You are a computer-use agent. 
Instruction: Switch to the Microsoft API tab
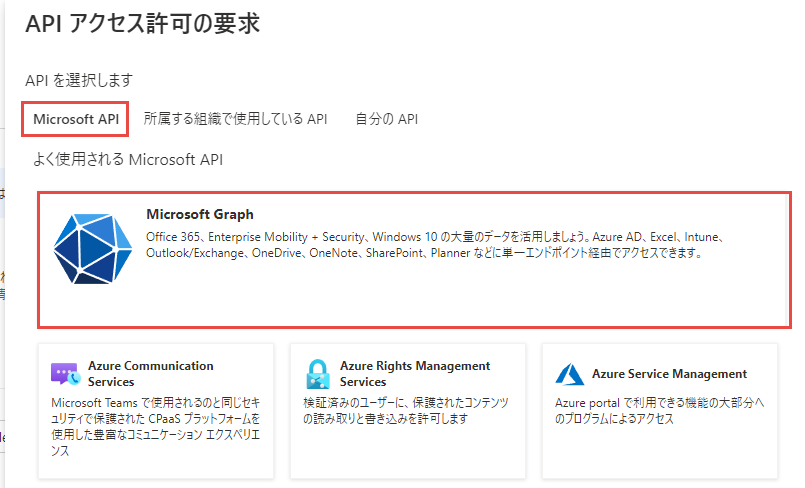(x=76, y=119)
